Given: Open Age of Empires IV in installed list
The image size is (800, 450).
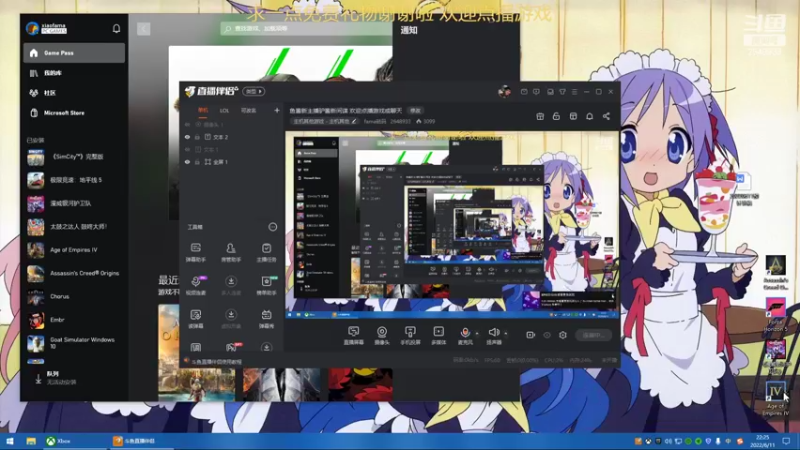Looking at the screenshot, I should [73, 250].
